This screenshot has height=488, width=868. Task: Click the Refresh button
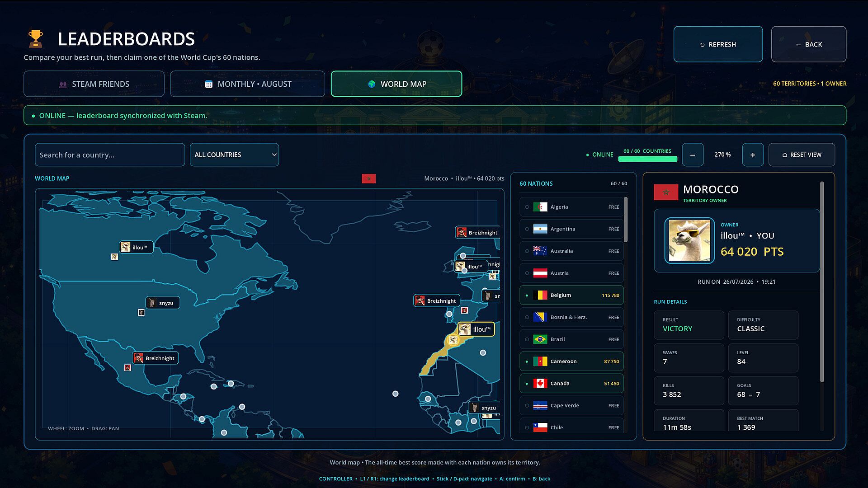718,44
